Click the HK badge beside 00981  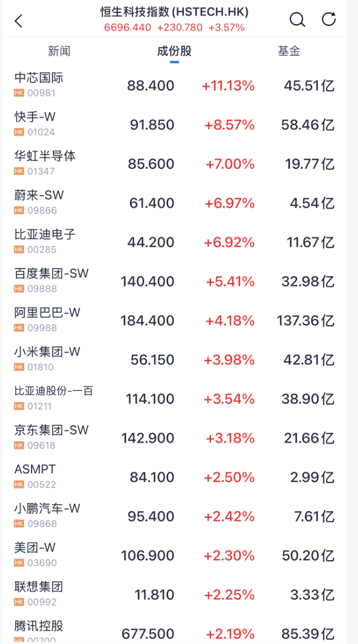19,94
